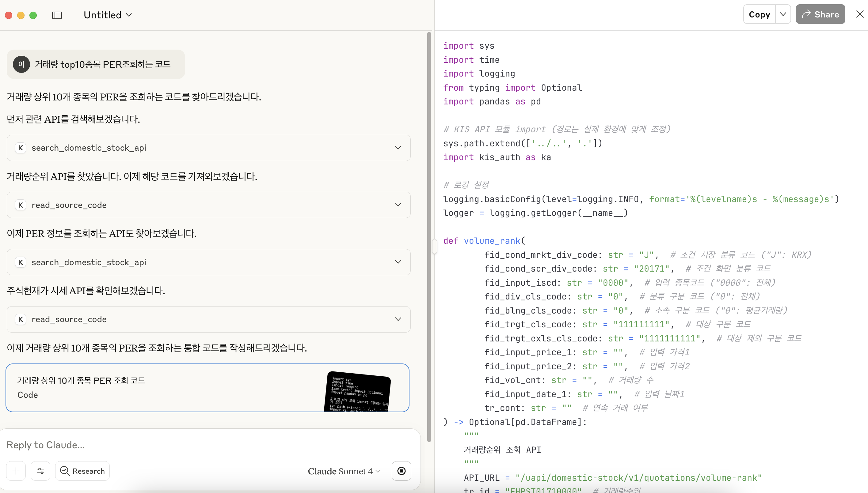This screenshot has width=868, height=493.
Task: Click the Share button
Action: tap(820, 14)
